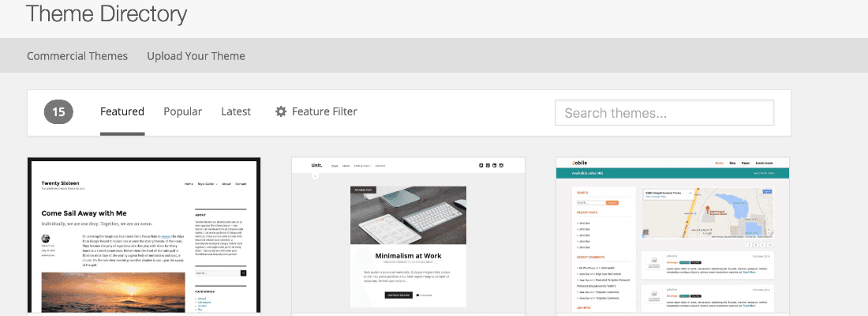The width and height of the screenshot is (868, 316).
Task: Open the Jobile theme thumbnail
Action: coord(672,236)
